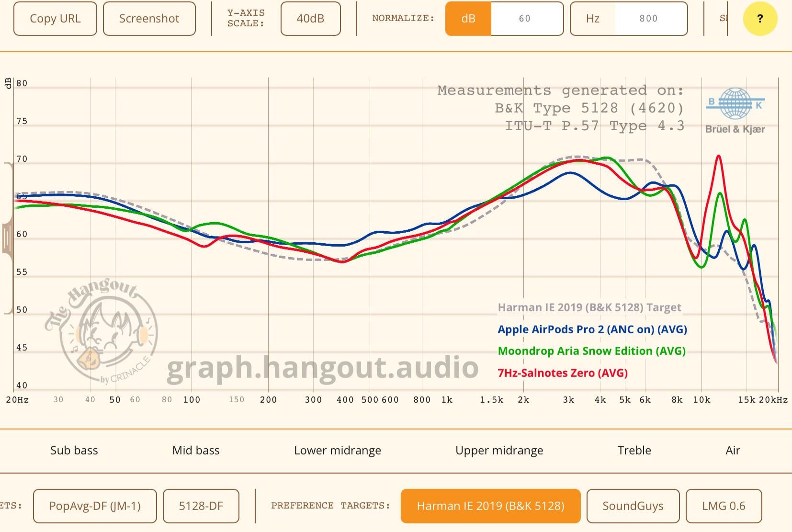792x532 pixels.
Task: Select the SoundGuys preference target
Action: [633, 506]
